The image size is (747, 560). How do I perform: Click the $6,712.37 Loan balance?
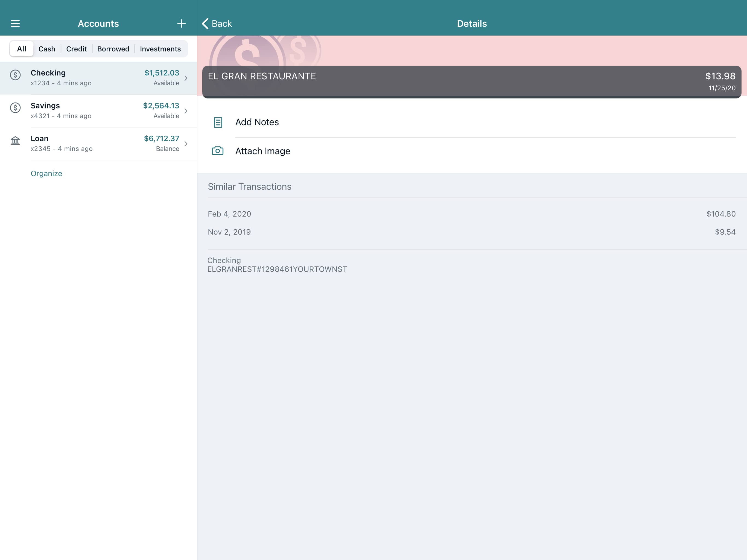coord(161,138)
